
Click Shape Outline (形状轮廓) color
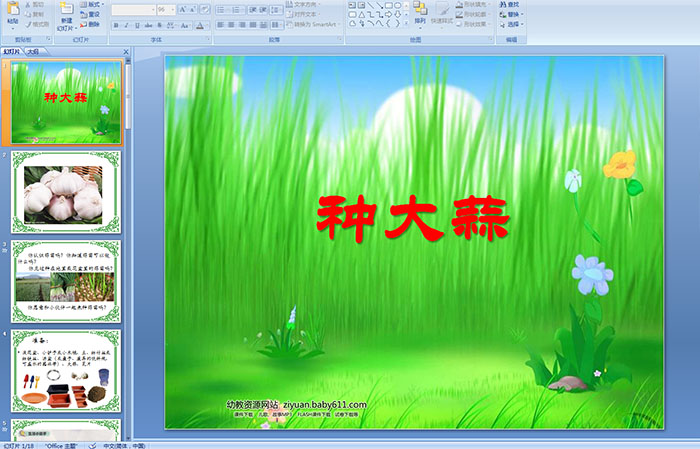(x=473, y=14)
